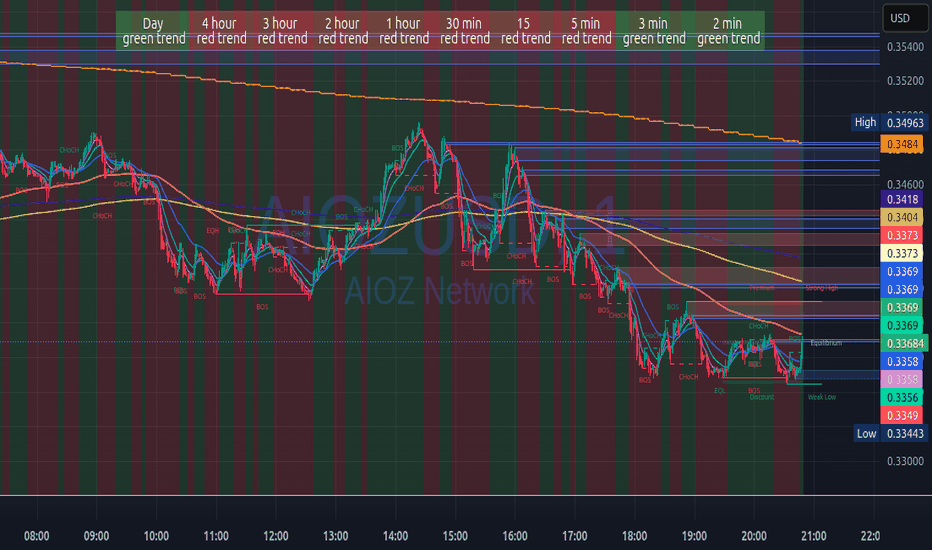932x550 pixels.
Task: Click the EQH label near 11:00
Action: (x=212, y=231)
